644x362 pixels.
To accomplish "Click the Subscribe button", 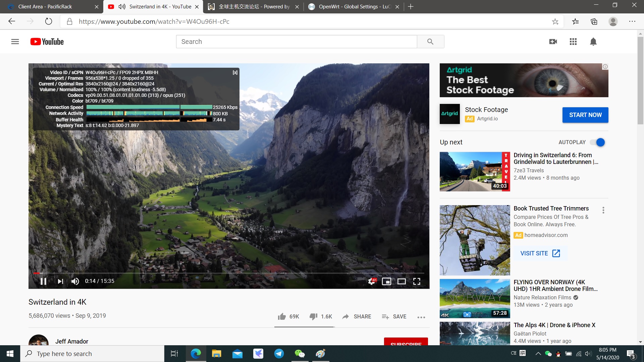I will (x=406, y=342).
